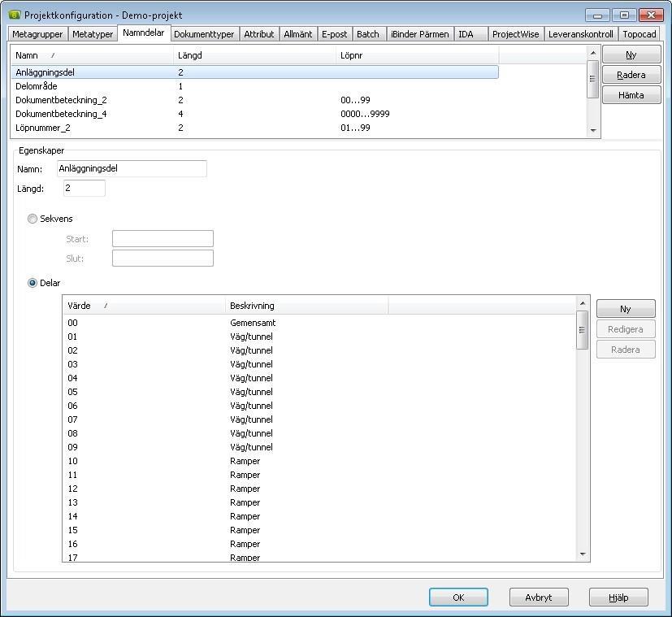Switch to the E-post tab

click(334, 34)
